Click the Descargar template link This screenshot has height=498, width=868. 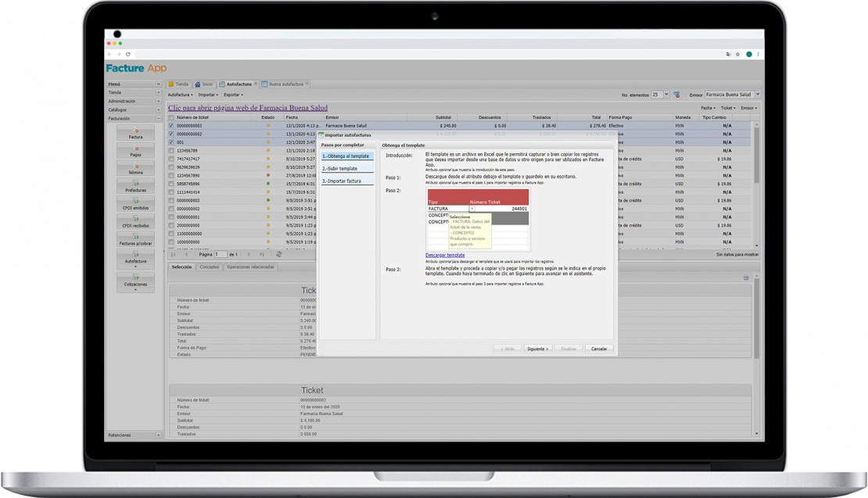pos(445,255)
